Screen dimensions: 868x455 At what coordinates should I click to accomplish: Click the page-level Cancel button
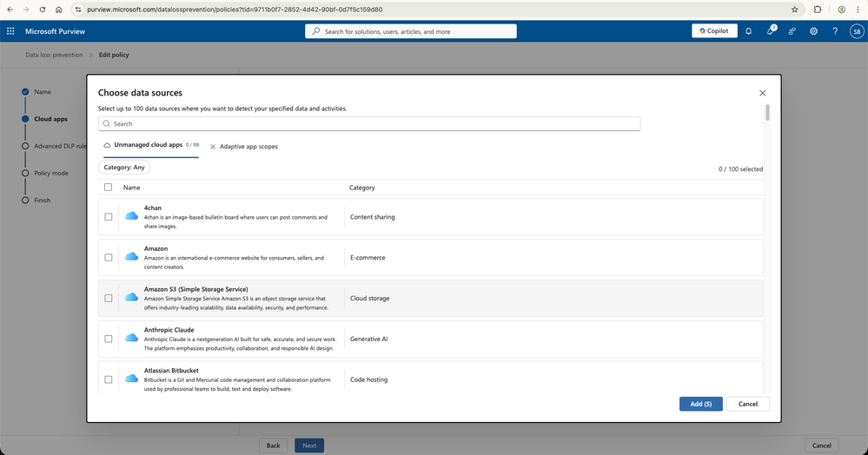pos(821,445)
